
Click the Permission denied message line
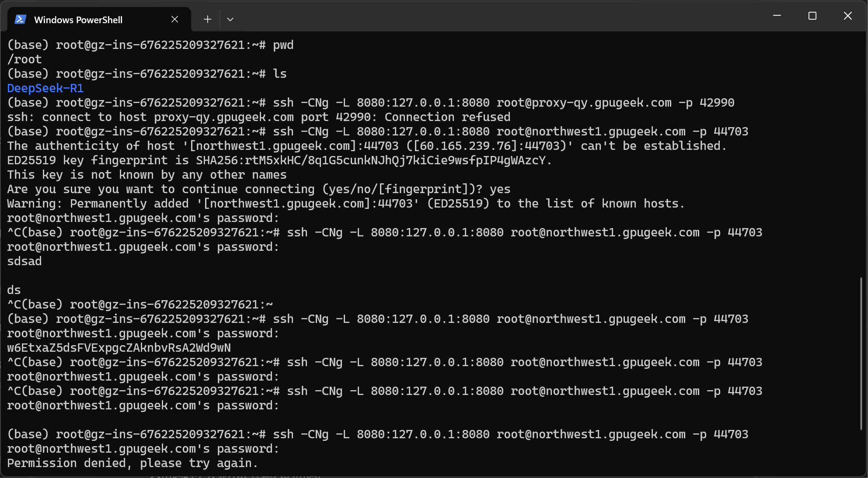[x=132, y=463]
